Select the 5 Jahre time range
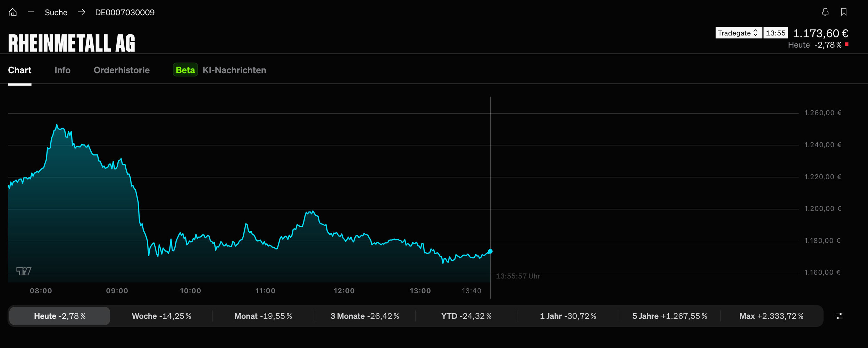This screenshot has width=868, height=348. coord(670,316)
